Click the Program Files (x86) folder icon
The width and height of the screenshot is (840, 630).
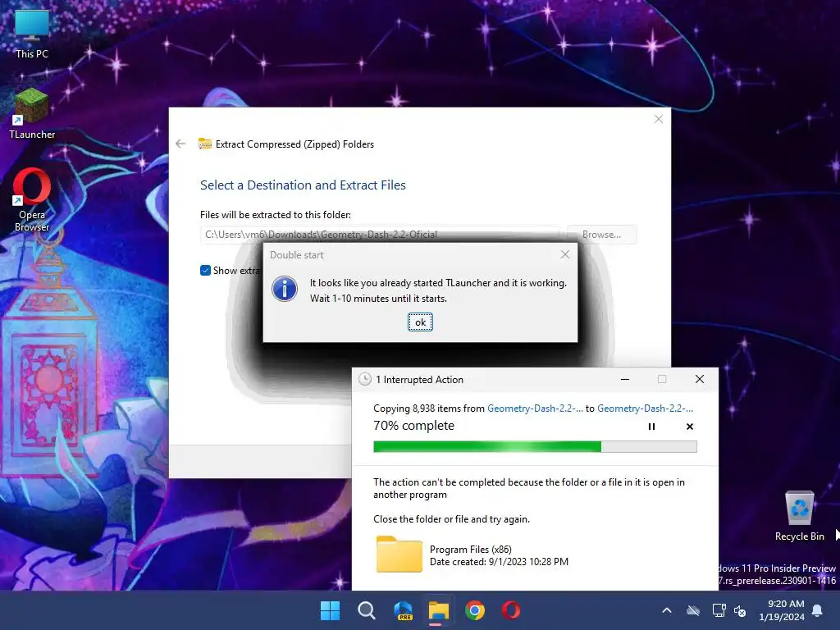pos(399,555)
